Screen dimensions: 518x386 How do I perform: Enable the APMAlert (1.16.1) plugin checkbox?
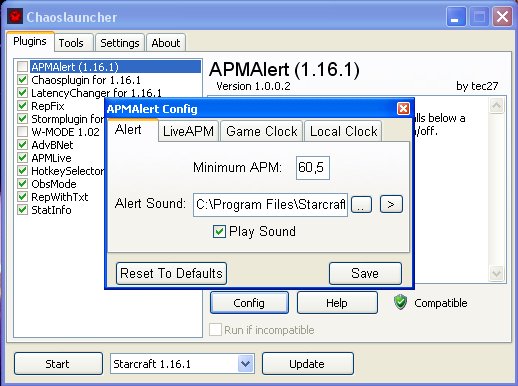pos(22,67)
